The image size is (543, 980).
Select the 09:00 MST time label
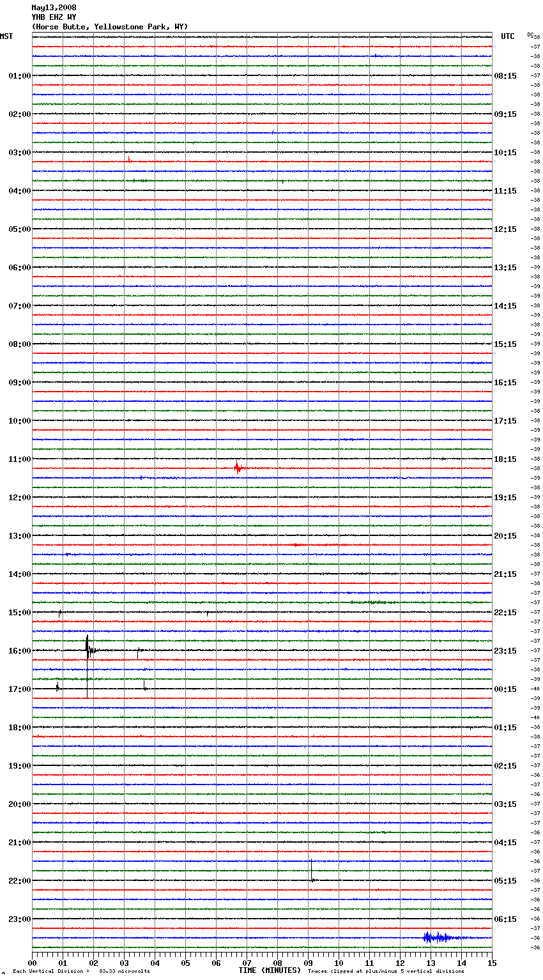(x=20, y=383)
